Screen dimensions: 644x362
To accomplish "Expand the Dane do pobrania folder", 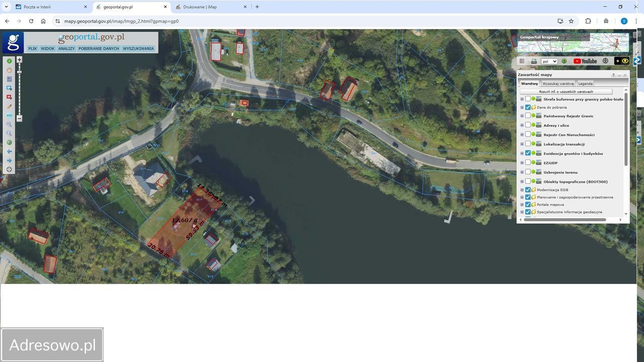I will coord(522,107).
